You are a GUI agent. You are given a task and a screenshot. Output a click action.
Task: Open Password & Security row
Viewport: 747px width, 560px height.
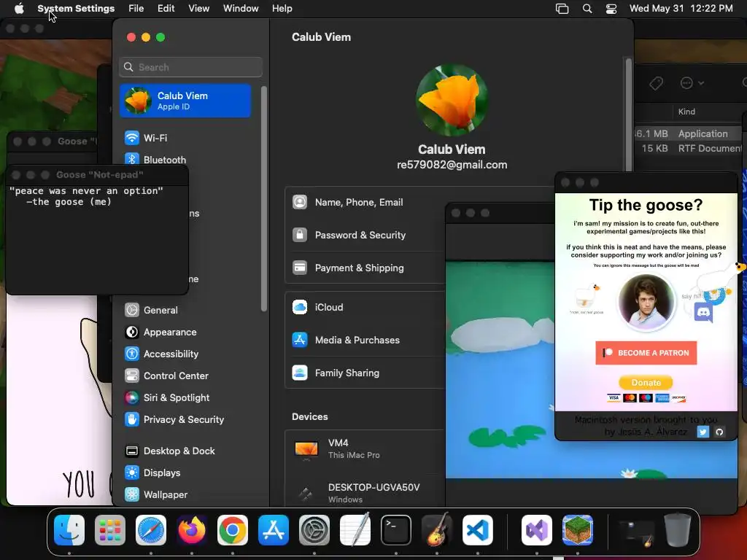coord(365,236)
